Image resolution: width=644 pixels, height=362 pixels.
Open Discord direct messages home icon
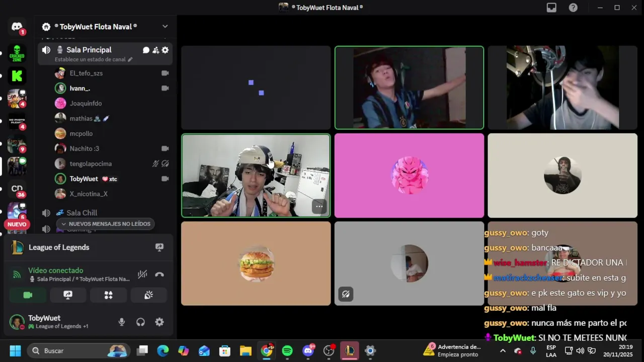click(17, 27)
